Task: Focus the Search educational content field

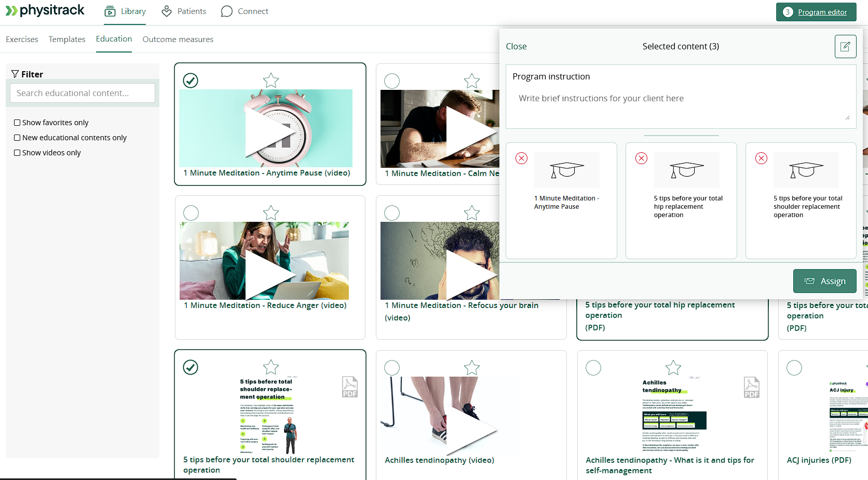Action: (83, 93)
